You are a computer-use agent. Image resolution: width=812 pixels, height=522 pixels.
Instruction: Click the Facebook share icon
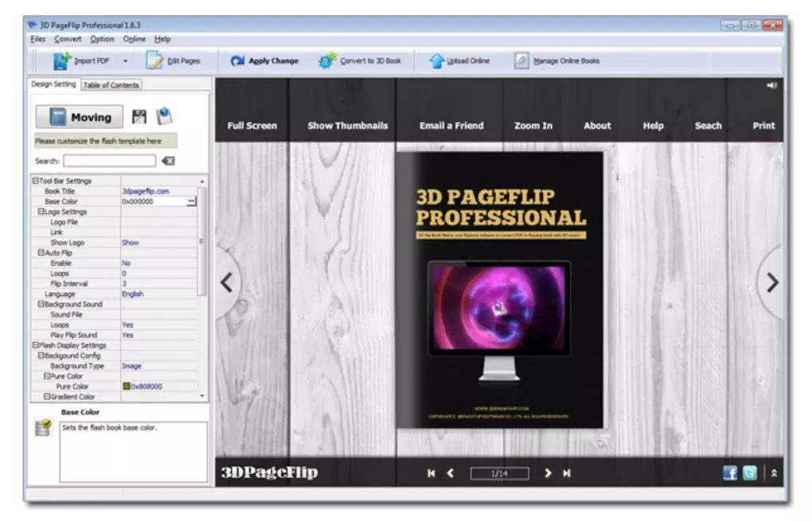[x=729, y=472]
